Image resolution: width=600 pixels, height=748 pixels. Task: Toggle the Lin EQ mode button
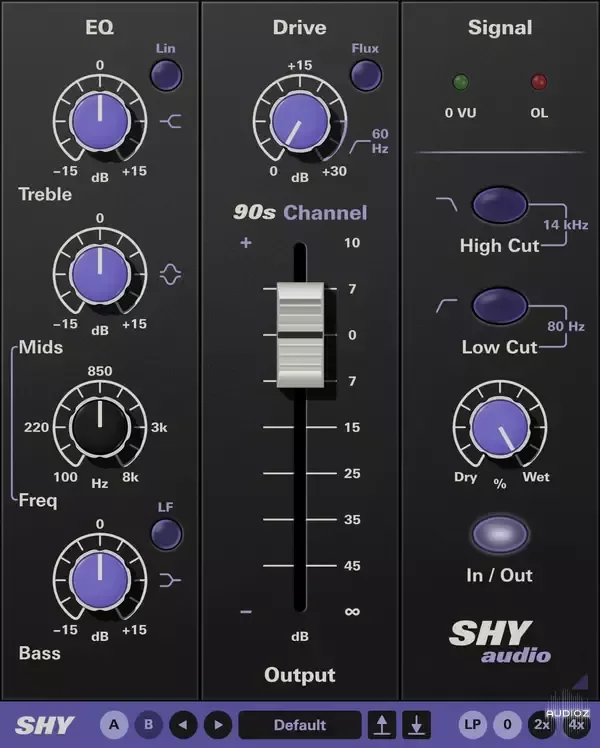(166, 75)
